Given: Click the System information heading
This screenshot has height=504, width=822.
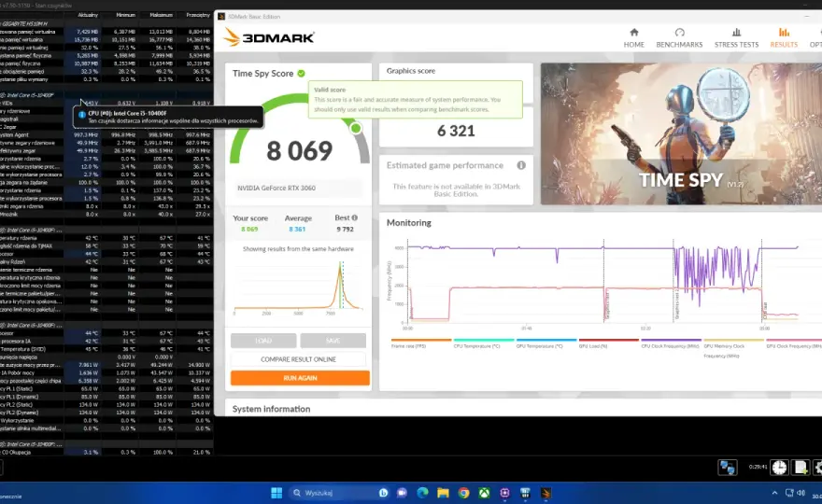Looking at the screenshot, I should [x=271, y=409].
